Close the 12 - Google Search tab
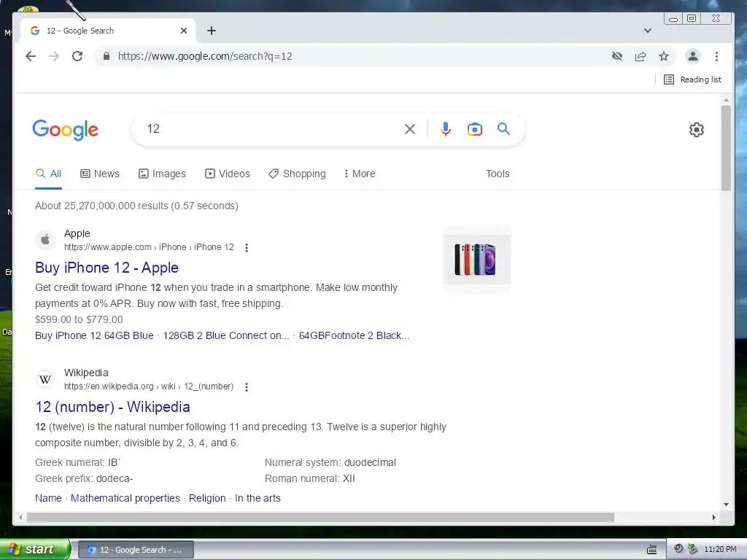Viewport: 747px width, 560px height. pyautogui.click(x=184, y=31)
